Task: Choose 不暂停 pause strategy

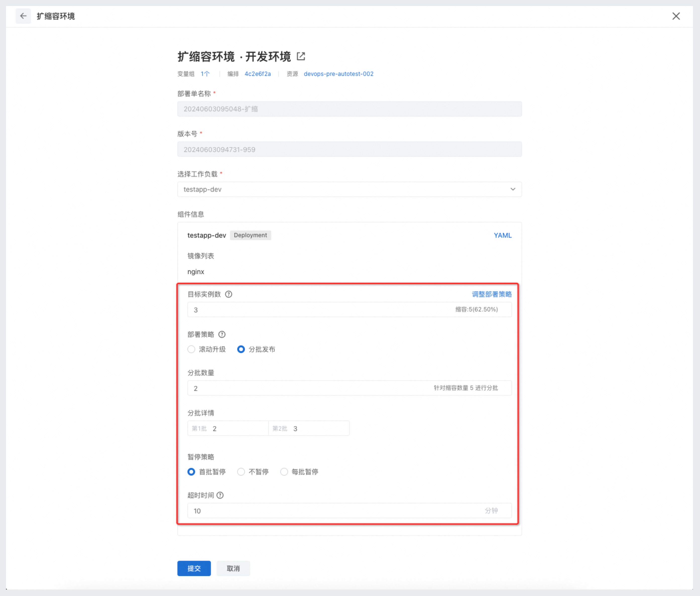Action: tap(241, 472)
